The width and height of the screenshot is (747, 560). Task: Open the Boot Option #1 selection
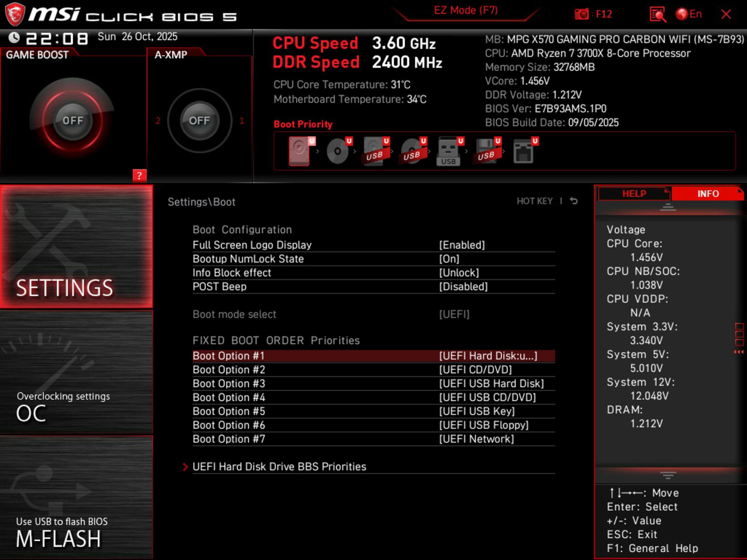[488, 355]
